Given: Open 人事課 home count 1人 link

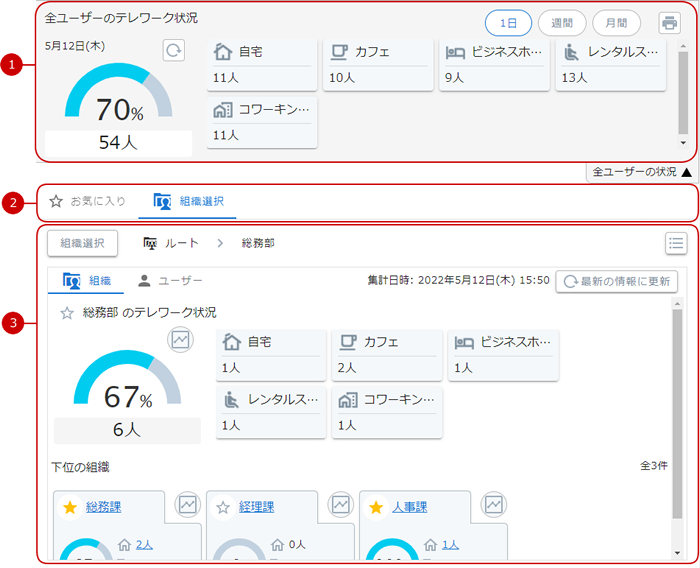Looking at the screenshot, I should [x=450, y=545].
